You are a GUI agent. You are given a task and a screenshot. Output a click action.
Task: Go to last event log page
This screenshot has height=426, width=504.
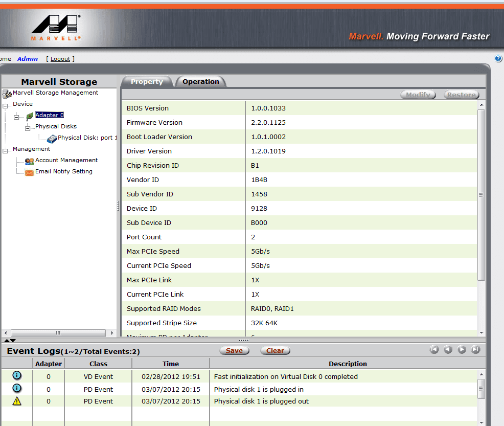(476, 349)
